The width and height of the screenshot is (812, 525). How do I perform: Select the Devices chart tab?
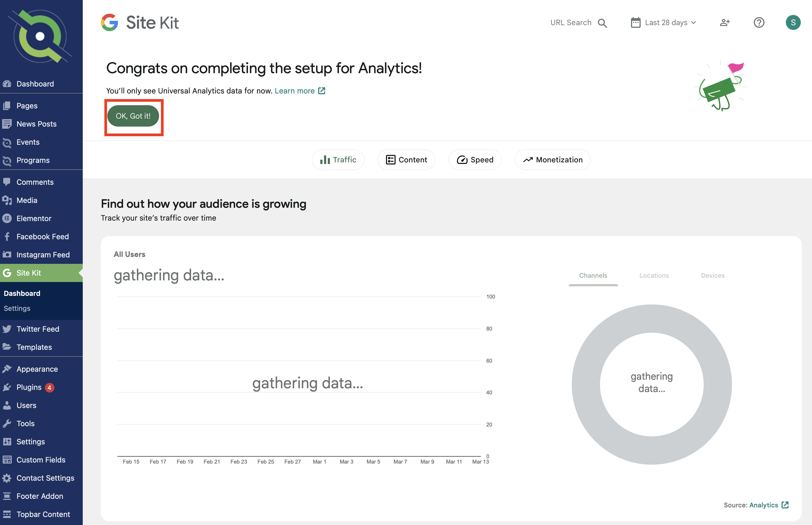point(712,276)
